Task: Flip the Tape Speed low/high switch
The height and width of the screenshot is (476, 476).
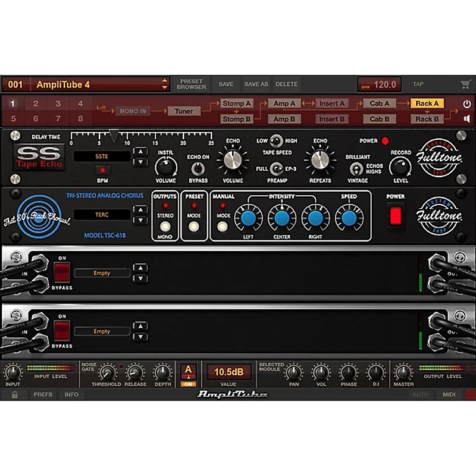Action: 275,140
